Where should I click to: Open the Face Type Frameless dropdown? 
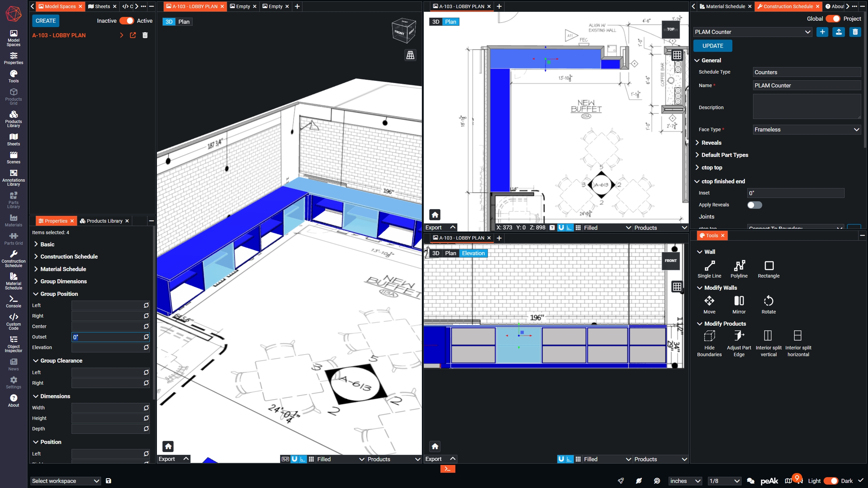(807, 129)
